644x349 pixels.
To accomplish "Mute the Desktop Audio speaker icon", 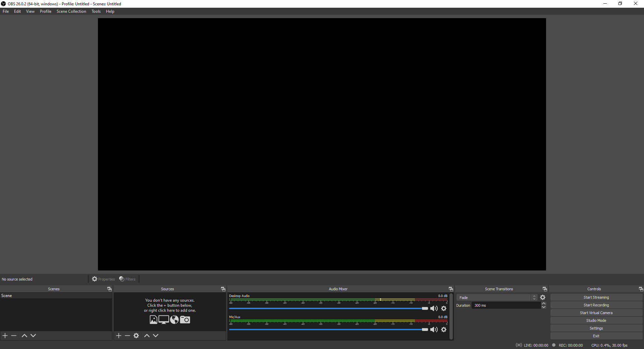I will [x=434, y=308].
